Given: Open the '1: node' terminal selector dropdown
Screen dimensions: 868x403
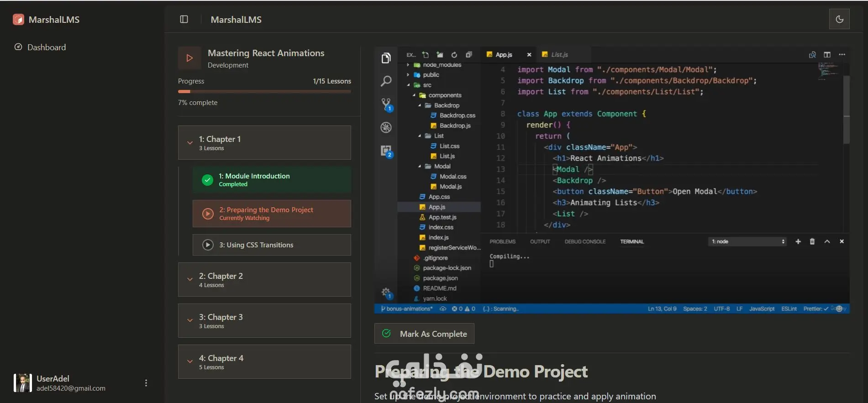Looking at the screenshot, I should click(x=747, y=242).
